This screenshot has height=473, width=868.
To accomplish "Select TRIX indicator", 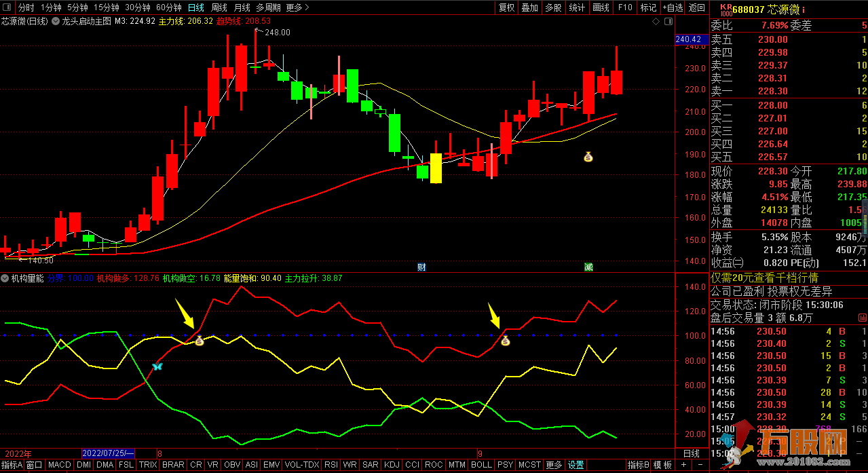I will pos(149,465).
